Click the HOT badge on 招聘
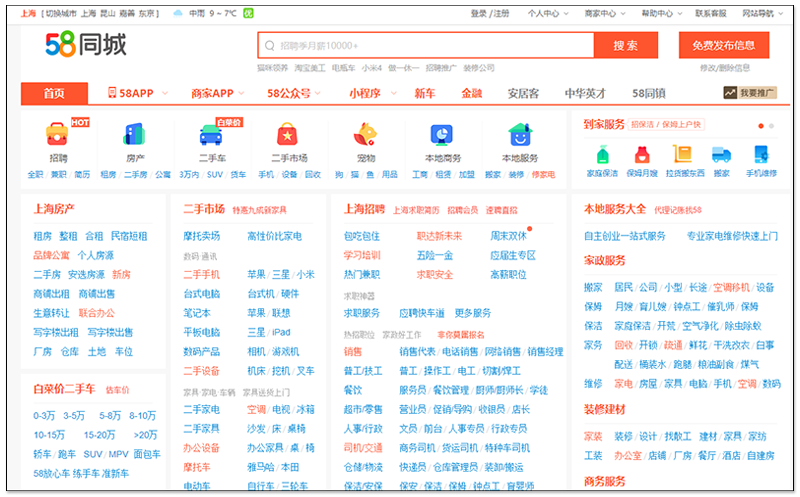 80,122
